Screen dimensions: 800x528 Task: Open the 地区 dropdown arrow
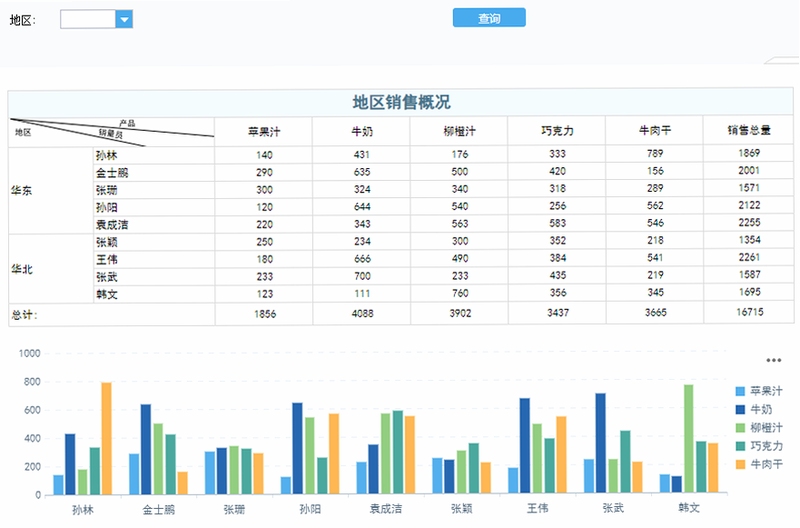point(124,19)
